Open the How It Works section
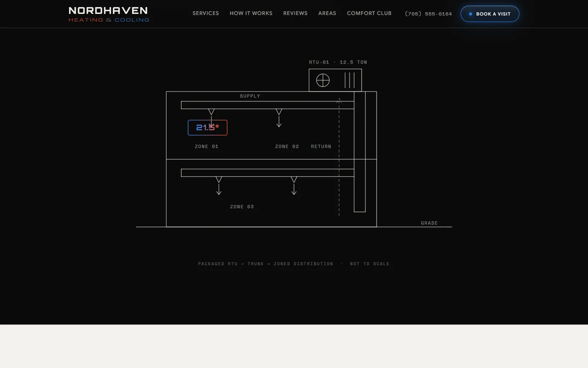The width and height of the screenshot is (588, 368). click(x=251, y=13)
